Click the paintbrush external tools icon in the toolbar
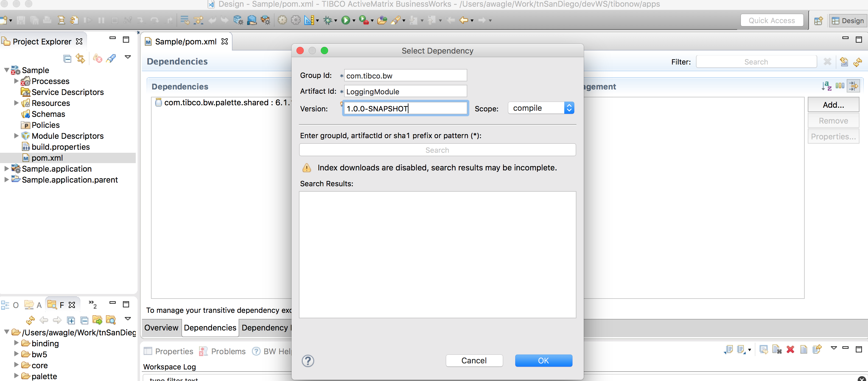Screen dimensions: 868x381 click(396, 21)
